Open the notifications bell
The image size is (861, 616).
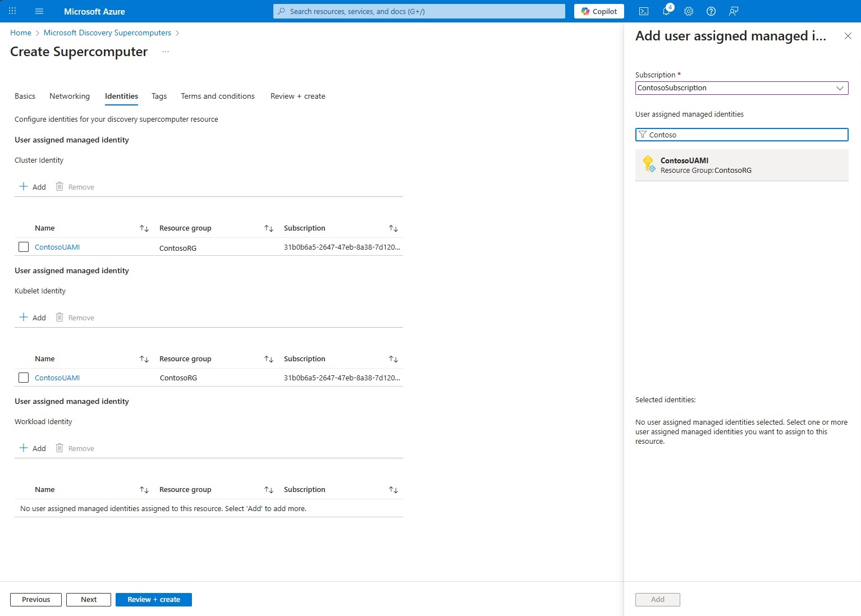tap(666, 11)
